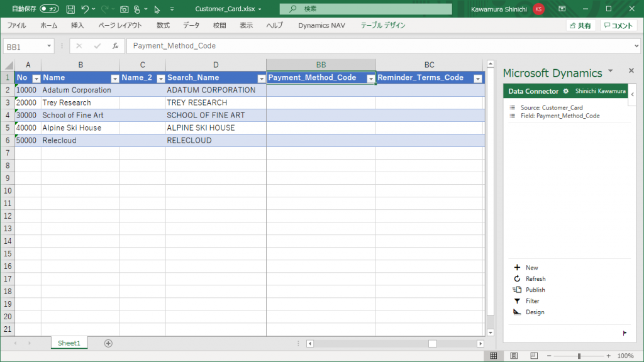Click the formula bar showing Payment_Method_Code
Image resolution: width=644 pixels, height=362 pixels.
click(379, 46)
